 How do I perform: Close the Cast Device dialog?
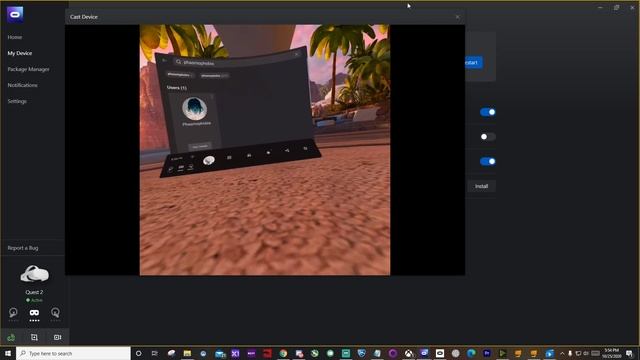tap(458, 17)
